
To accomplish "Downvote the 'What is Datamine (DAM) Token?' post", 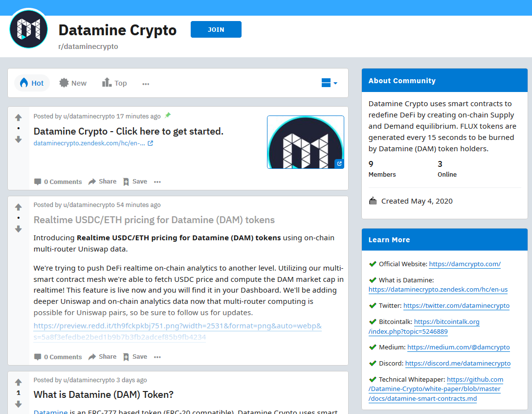I will (x=18, y=404).
